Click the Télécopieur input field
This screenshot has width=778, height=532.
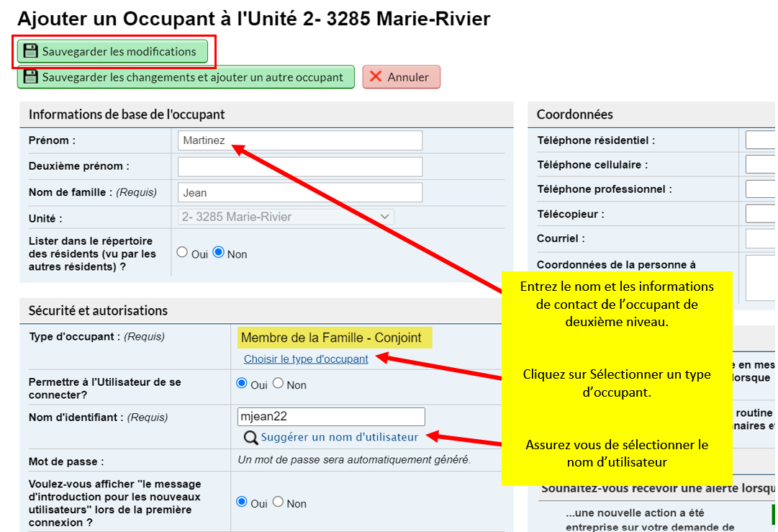pyautogui.click(x=761, y=214)
